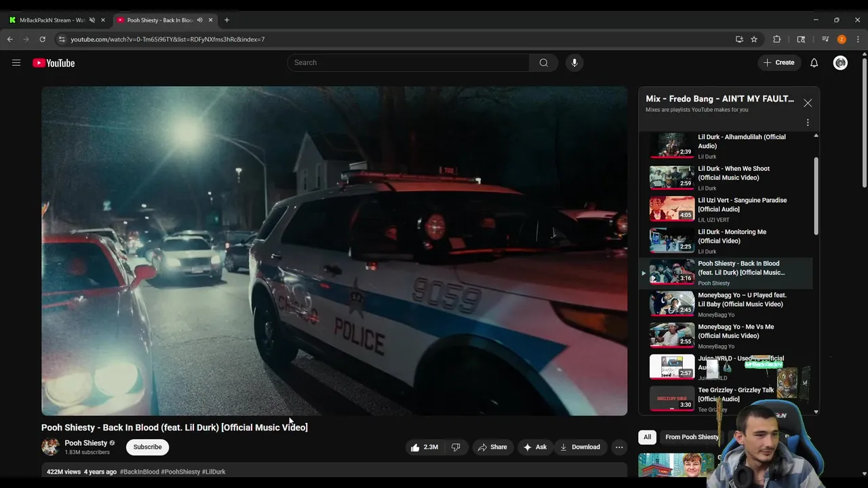This screenshot has height=488, width=868.
Task: Click the page vertical scrollbar thumb
Action: click(865, 122)
